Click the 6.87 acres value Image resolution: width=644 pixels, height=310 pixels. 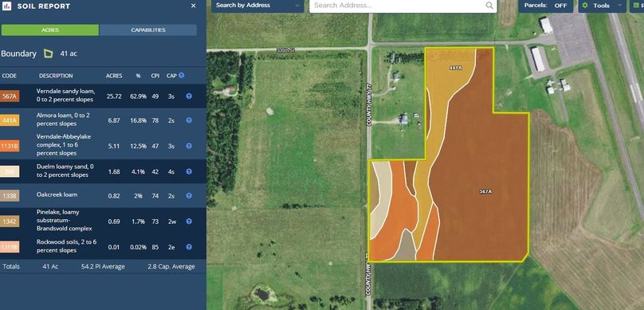(x=114, y=120)
